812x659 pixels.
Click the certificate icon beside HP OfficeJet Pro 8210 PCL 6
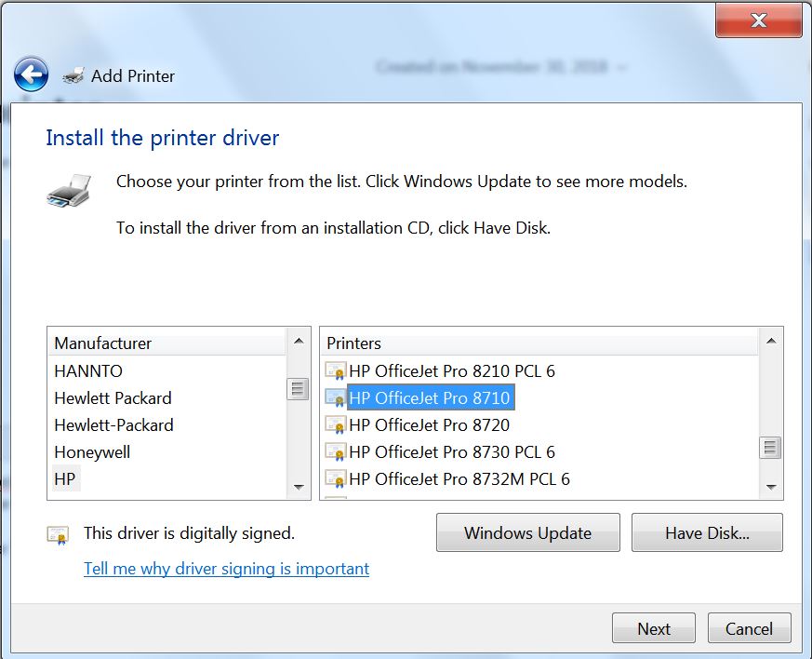pyautogui.click(x=335, y=371)
